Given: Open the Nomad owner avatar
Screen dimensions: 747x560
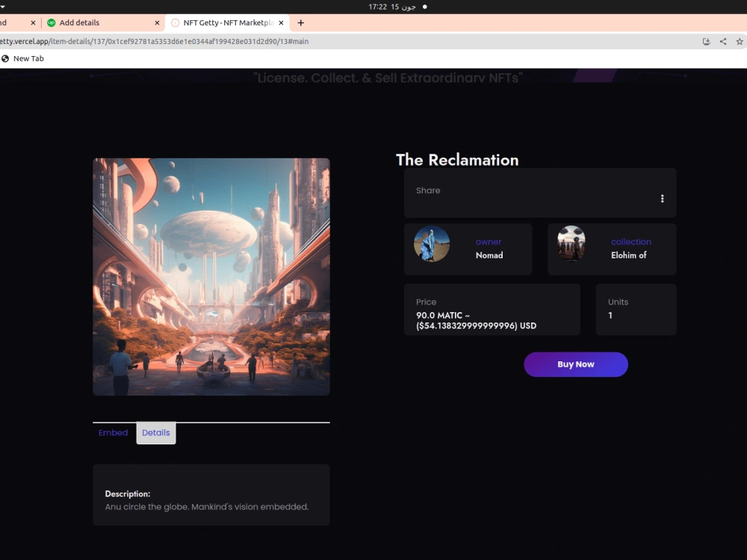Looking at the screenshot, I should [x=432, y=244].
